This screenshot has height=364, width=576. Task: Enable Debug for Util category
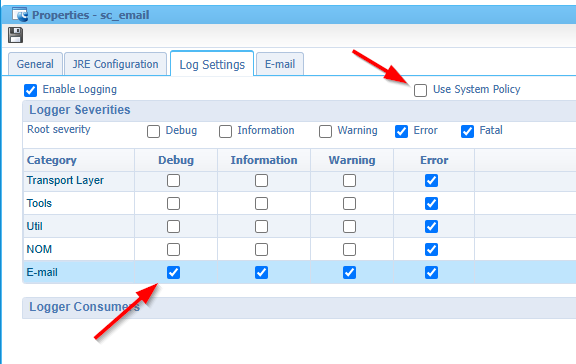point(173,227)
